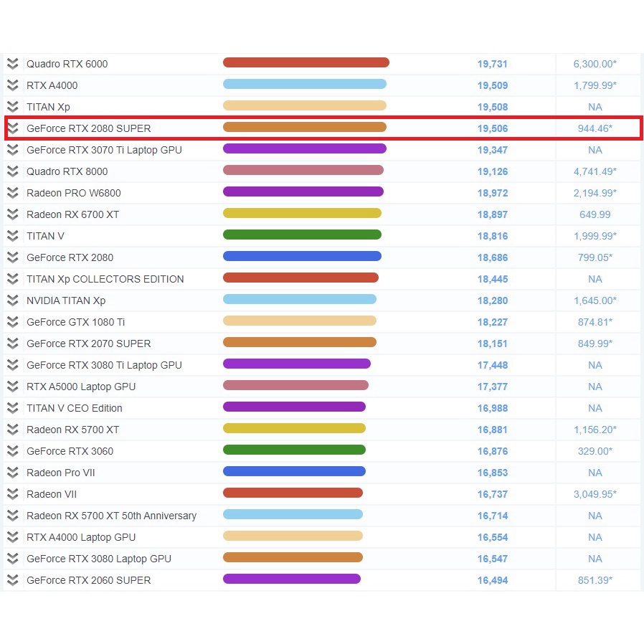Click the score 17,448

click(493, 365)
